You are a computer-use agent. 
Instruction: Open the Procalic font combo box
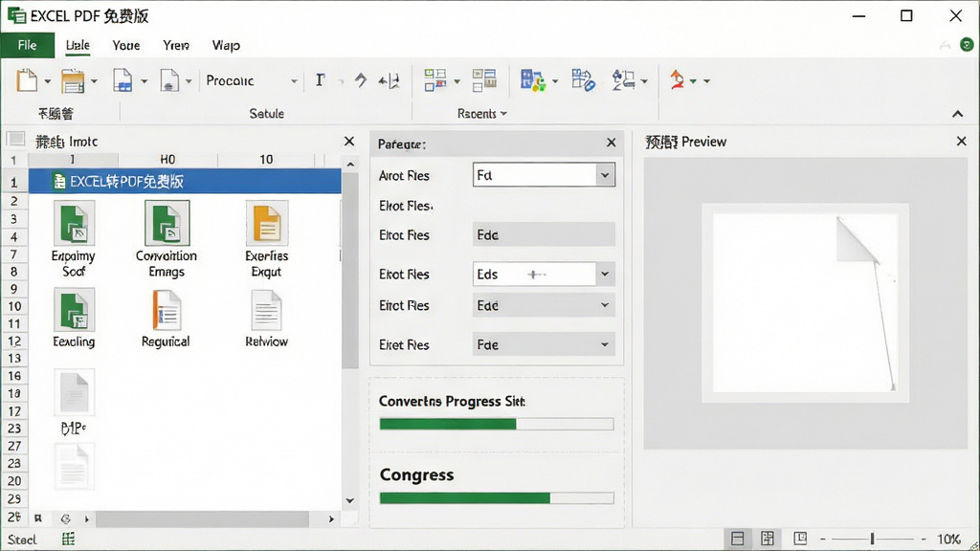(x=252, y=80)
